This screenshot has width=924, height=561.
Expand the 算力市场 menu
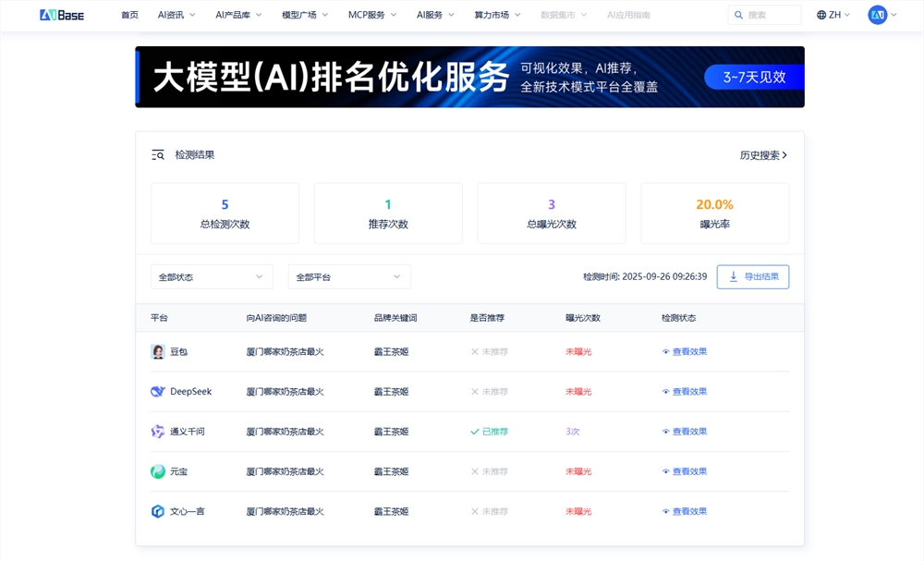[x=497, y=15]
